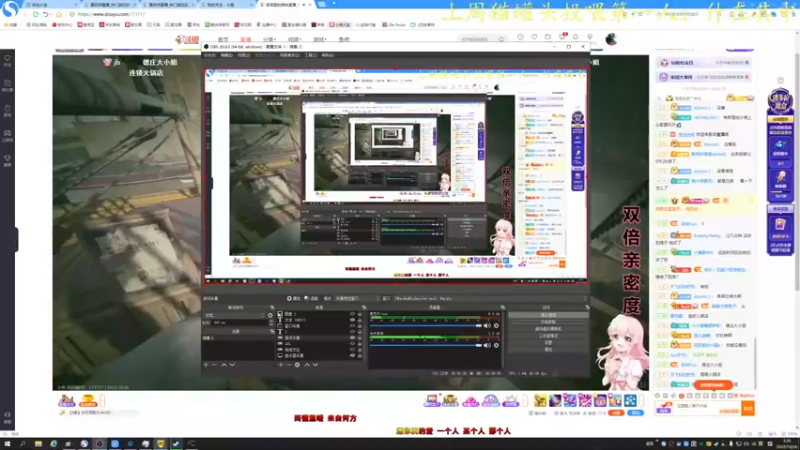Viewport: 800px width, 450px height.
Task: Open the 编辑 menu in OBS
Action: [227, 55]
